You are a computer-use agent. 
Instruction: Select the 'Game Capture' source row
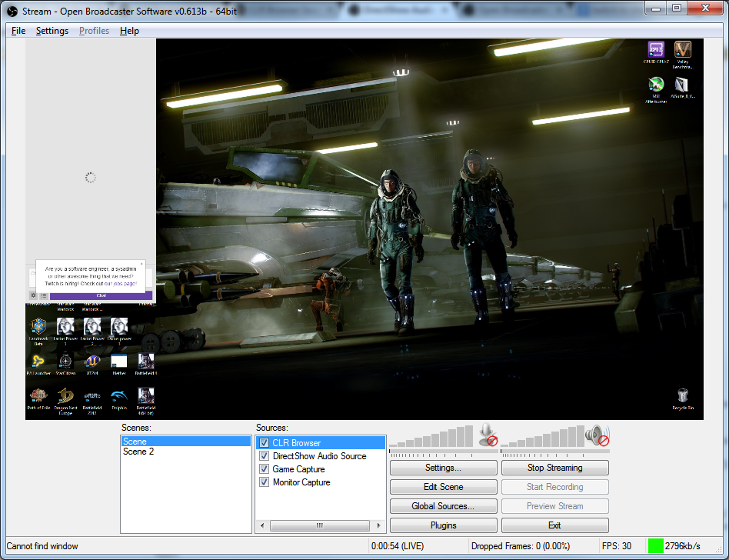click(x=321, y=468)
